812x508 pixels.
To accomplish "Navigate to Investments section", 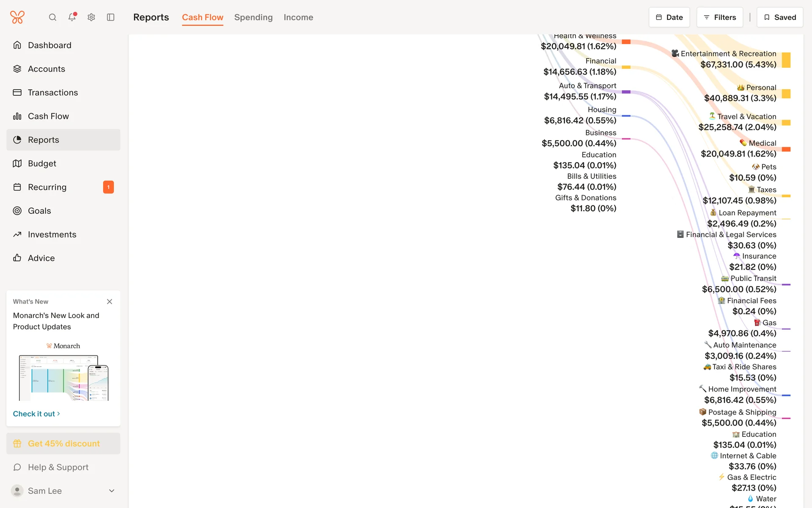I will pyautogui.click(x=52, y=235).
